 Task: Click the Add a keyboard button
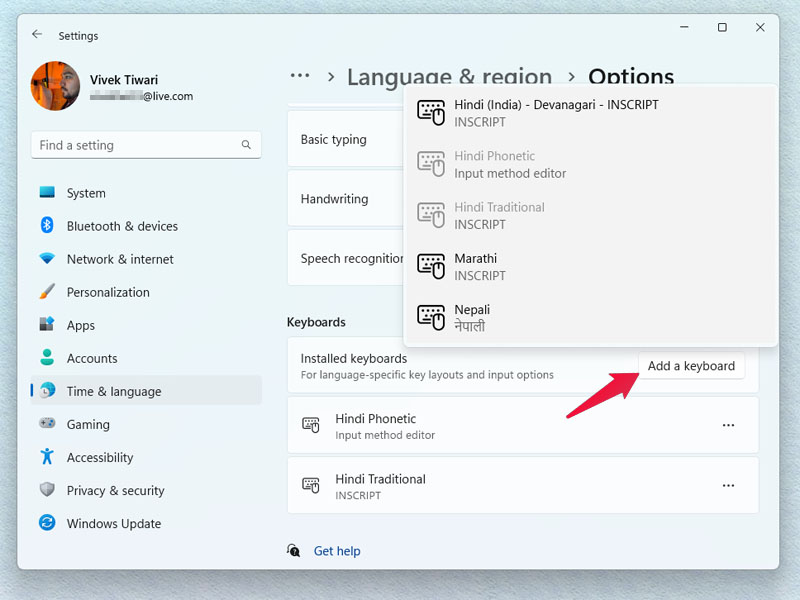(691, 366)
